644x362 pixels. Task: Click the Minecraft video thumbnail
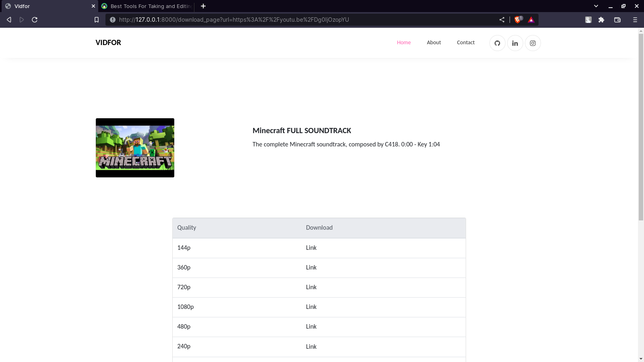135,148
